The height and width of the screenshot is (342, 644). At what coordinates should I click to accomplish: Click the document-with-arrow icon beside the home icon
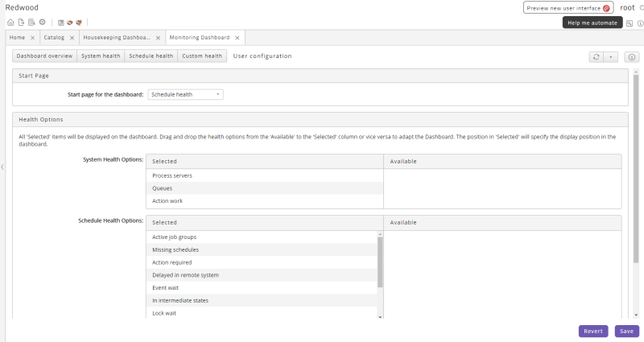(x=21, y=23)
